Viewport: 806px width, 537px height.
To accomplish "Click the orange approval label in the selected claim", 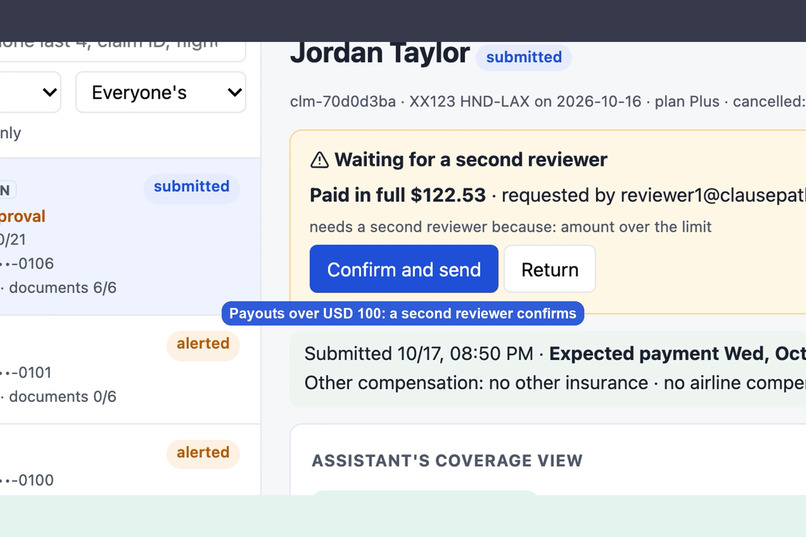I will [23, 216].
